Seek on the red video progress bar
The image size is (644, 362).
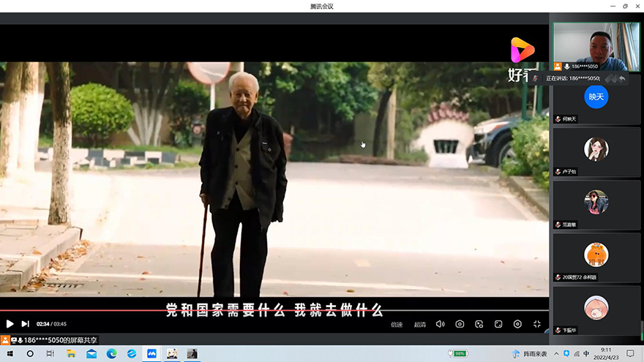coord(274,310)
